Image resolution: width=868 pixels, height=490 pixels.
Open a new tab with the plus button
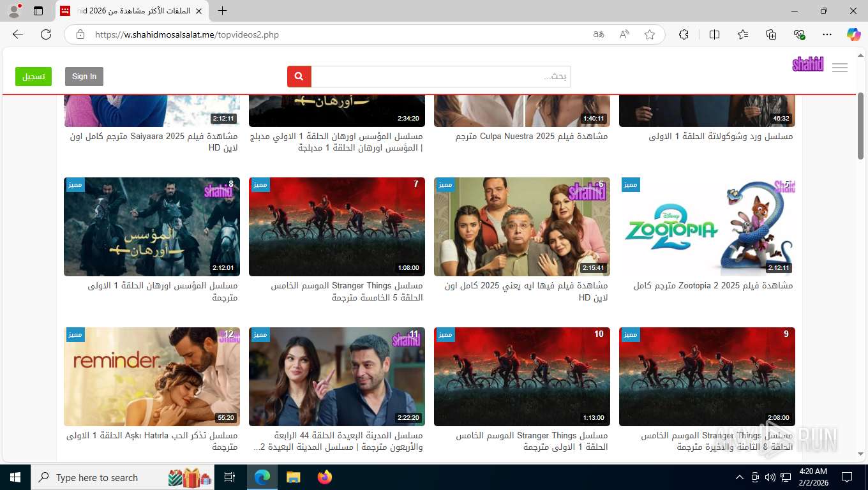(222, 11)
